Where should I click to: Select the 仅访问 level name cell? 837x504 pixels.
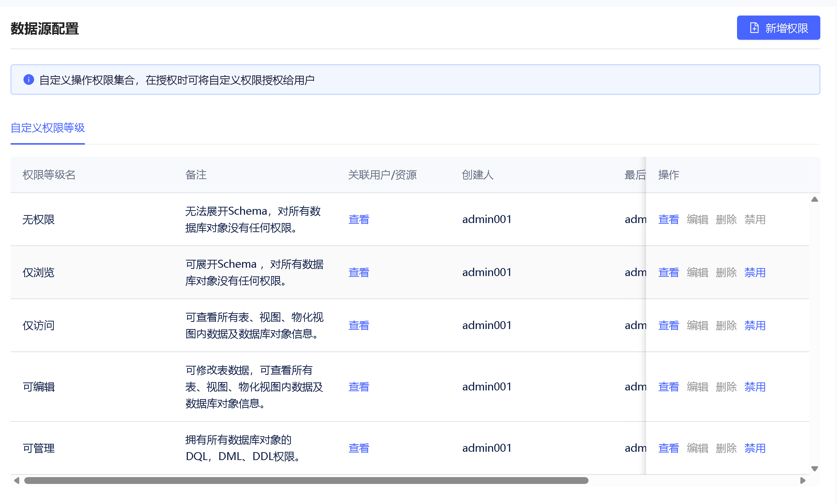[x=39, y=326]
